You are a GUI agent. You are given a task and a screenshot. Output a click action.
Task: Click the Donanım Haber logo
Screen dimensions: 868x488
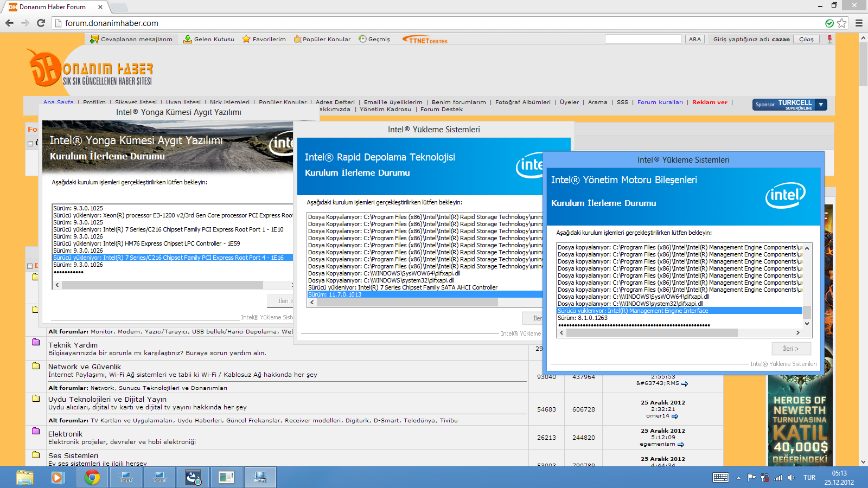[x=90, y=68]
